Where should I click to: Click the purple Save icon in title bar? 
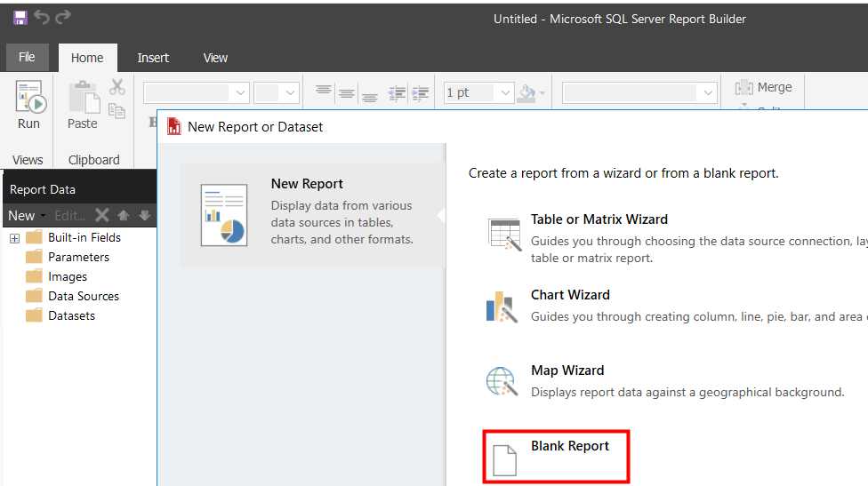click(20, 18)
